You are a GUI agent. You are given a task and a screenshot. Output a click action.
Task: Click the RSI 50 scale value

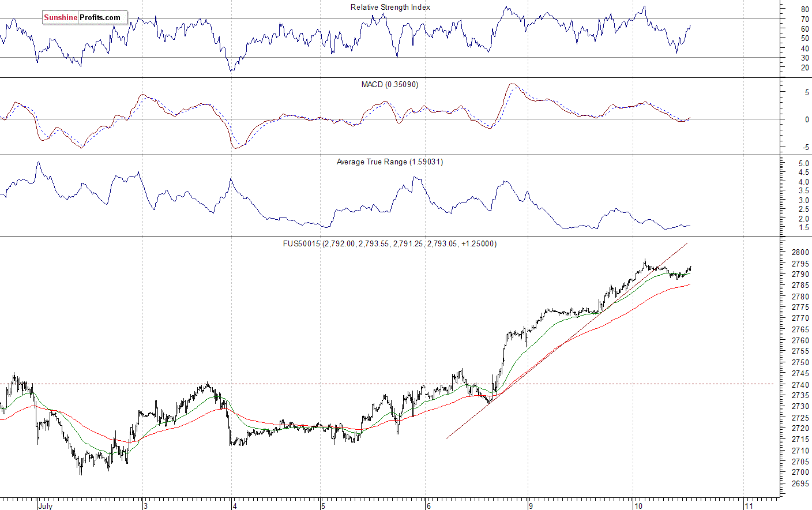click(805, 39)
